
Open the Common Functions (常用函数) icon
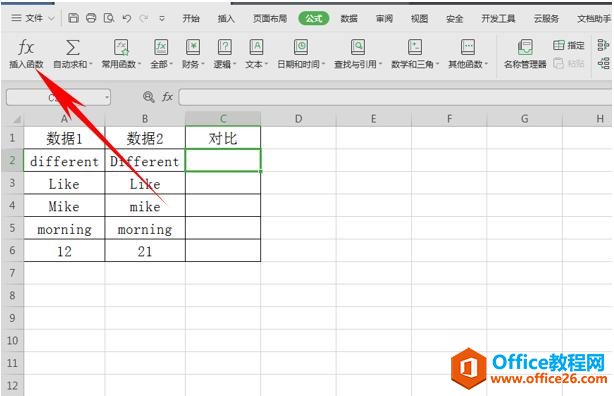(x=121, y=47)
